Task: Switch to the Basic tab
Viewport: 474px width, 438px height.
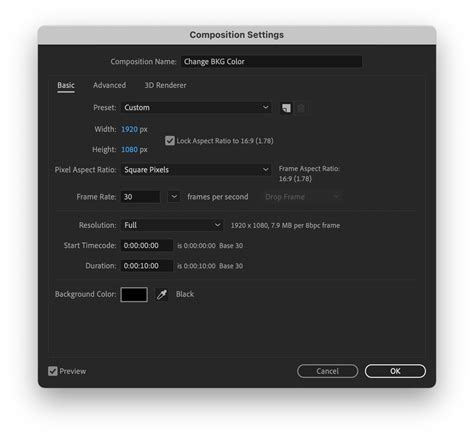Action: pyautogui.click(x=66, y=85)
